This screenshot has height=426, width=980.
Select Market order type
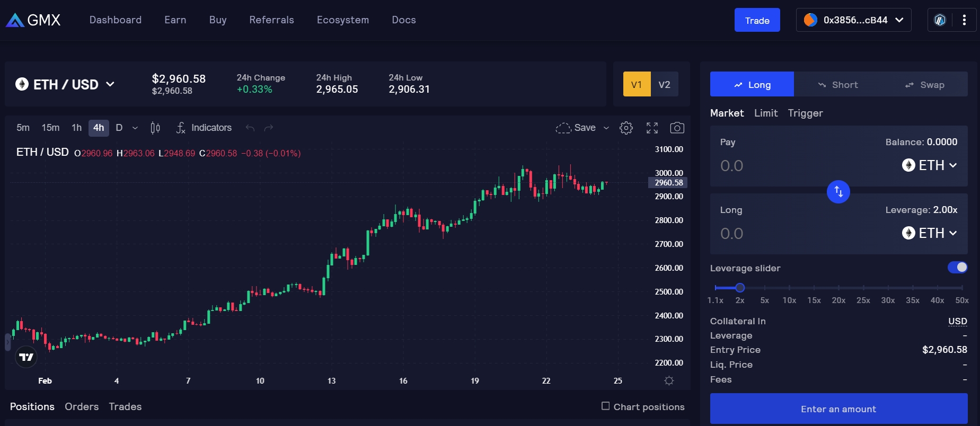tap(727, 113)
